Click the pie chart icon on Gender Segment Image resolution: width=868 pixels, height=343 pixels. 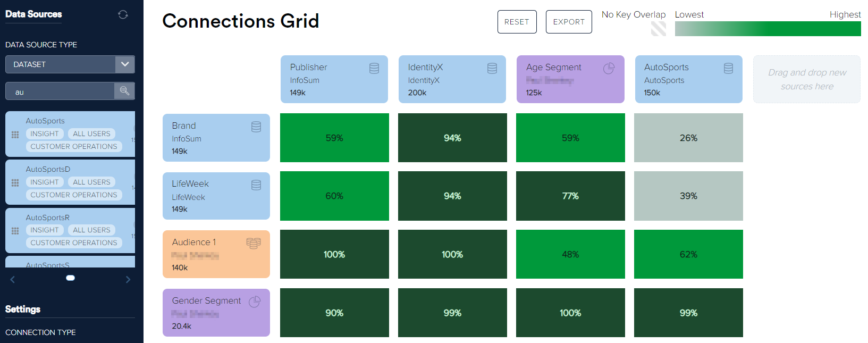(x=255, y=302)
